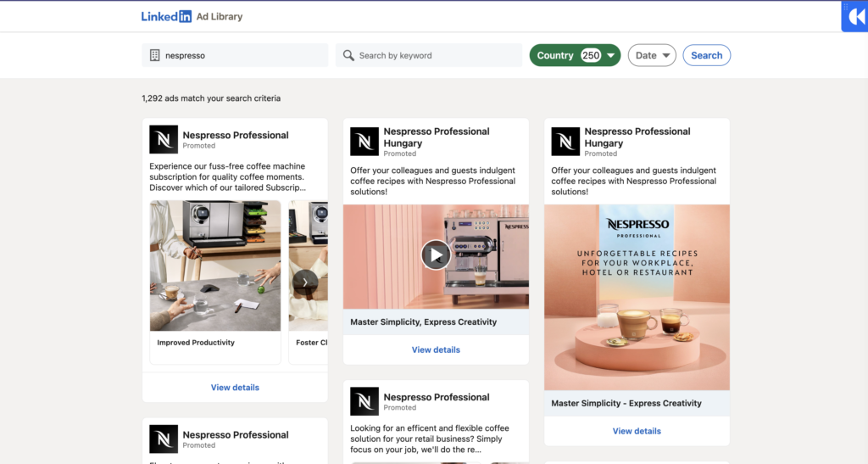This screenshot has height=464, width=868.
Task: Click Promoted label on the retail business ad
Action: (400, 407)
